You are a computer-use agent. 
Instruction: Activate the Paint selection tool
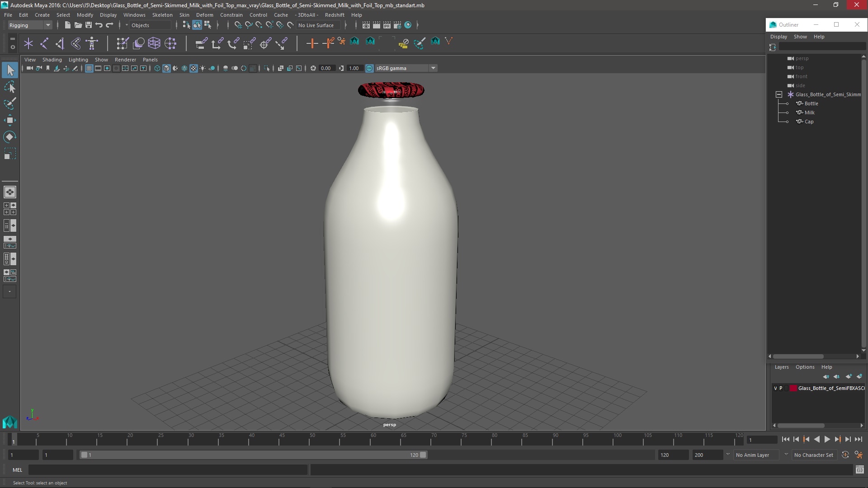(9, 103)
